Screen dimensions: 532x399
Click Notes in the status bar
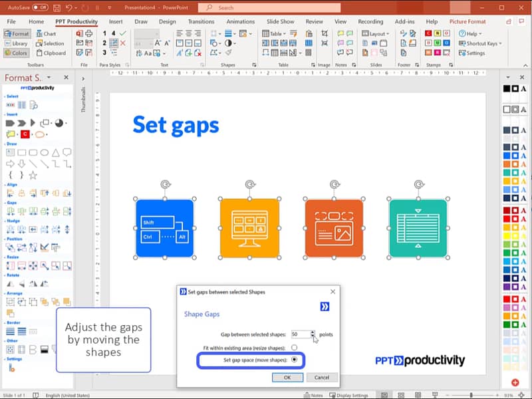(313, 395)
